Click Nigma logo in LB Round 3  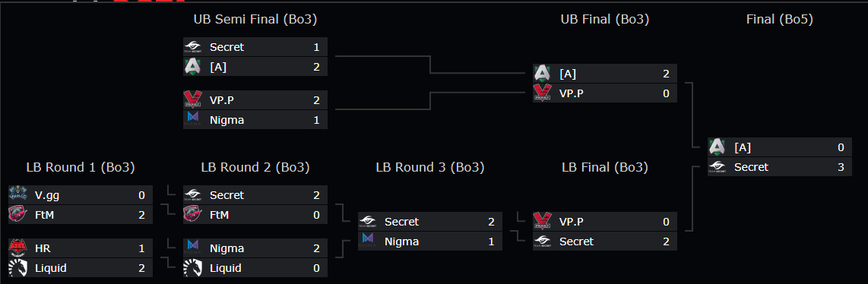[367, 241]
